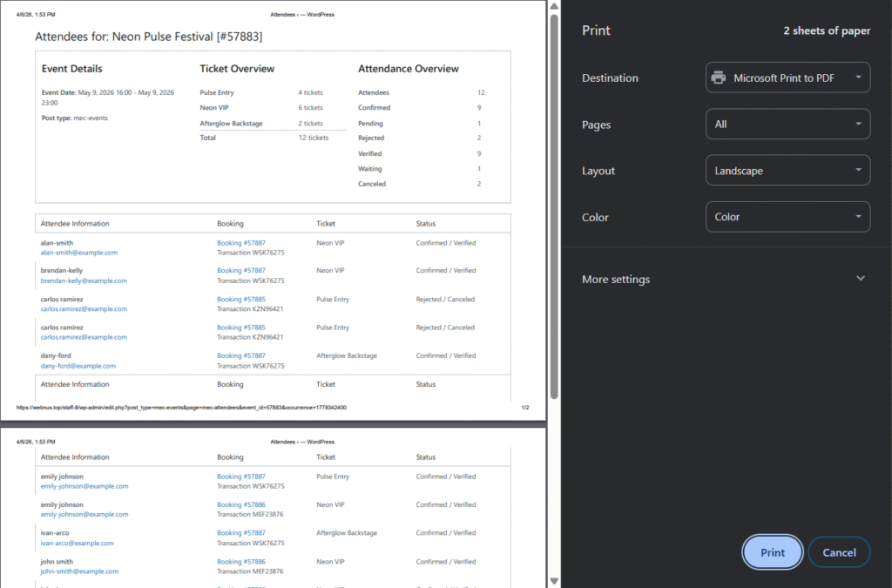This screenshot has height=588, width=892.
Task: Click dany-ford@example.com email link
Action: (x=78, y=366)
